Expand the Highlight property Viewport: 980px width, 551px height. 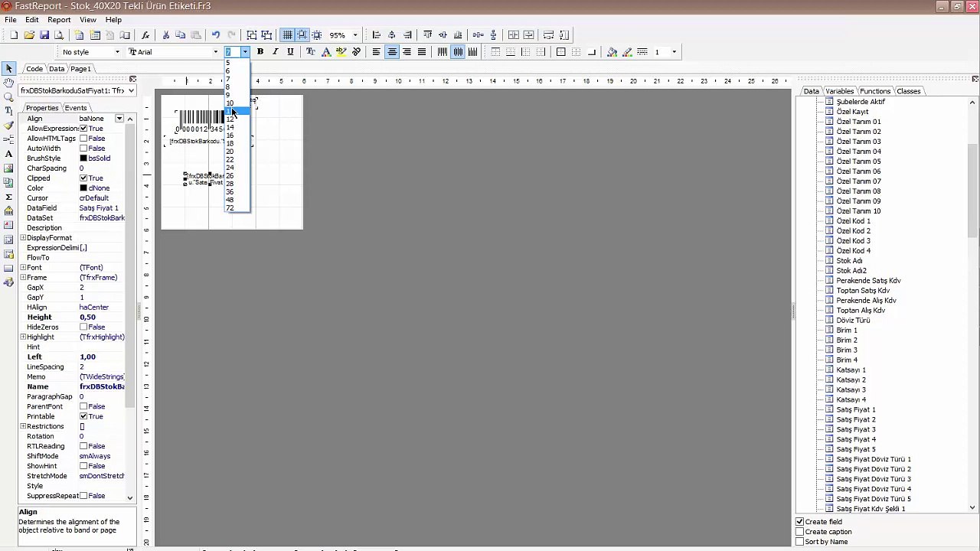coord(23,337)
